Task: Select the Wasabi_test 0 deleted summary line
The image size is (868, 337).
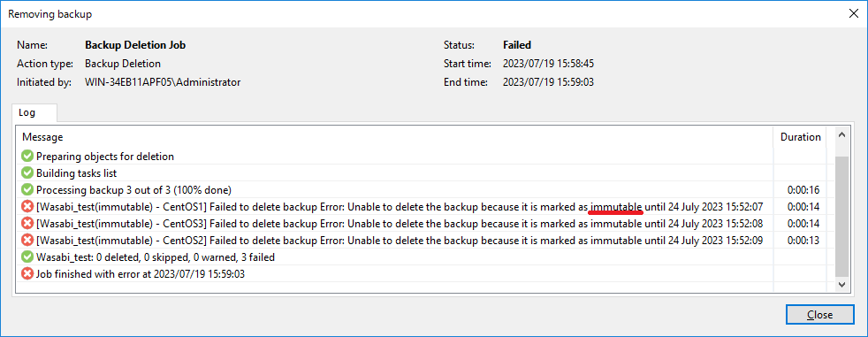Action: [156, 257]
